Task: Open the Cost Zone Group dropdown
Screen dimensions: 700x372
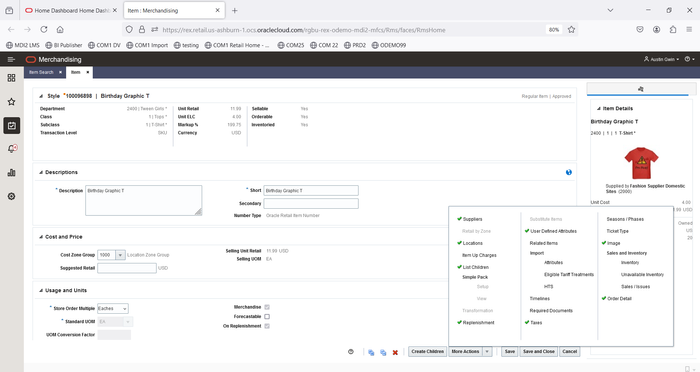Action: click(x=120, y=255)
